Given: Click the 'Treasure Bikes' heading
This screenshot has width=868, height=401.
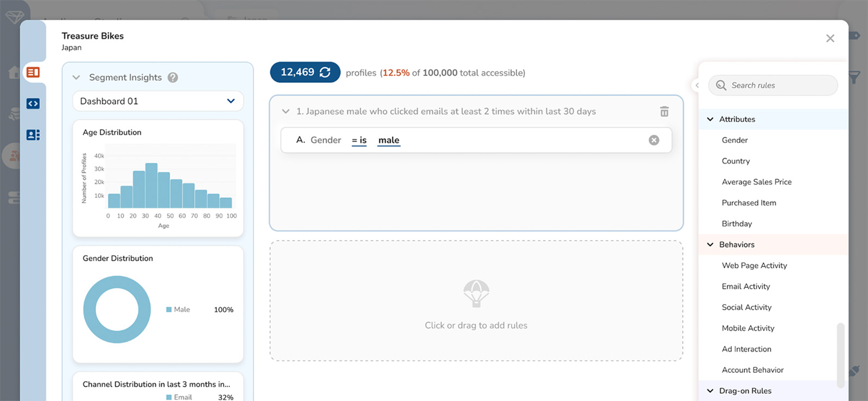Looking at the screenshot, I should tap(93, 36).
